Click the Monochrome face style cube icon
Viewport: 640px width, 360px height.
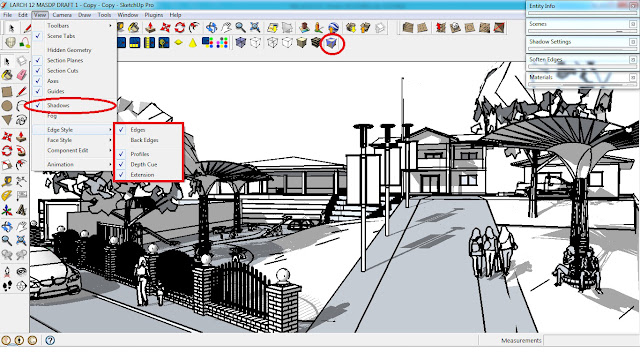(331, 42)
